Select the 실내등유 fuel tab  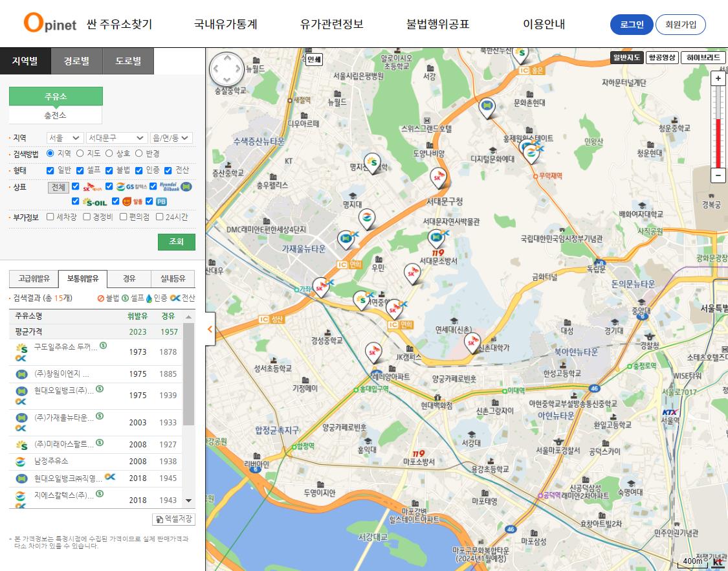pos(173,279)
